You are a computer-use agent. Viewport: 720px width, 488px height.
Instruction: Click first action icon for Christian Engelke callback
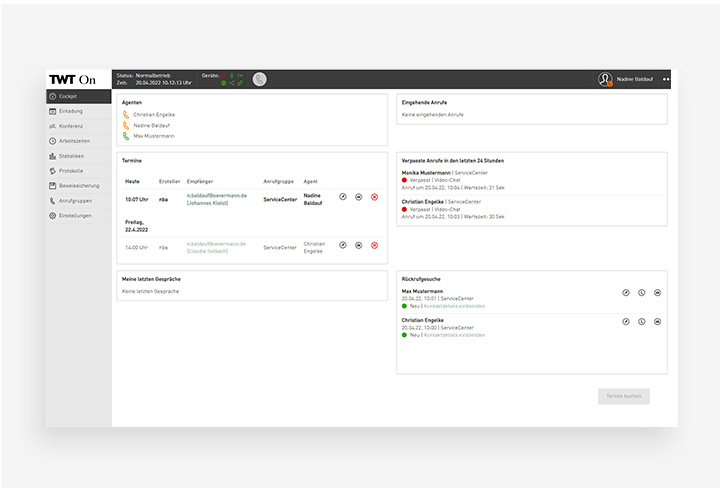626,322
